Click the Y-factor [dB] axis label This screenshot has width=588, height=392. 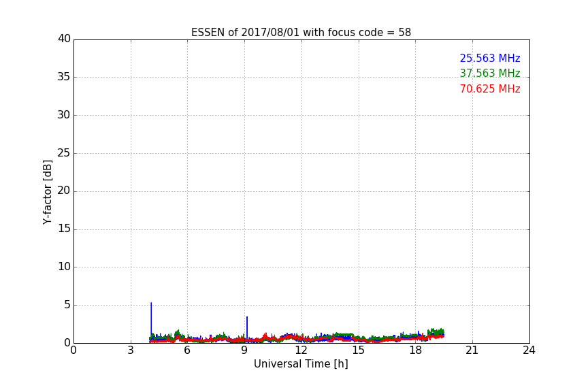[47, 192]
